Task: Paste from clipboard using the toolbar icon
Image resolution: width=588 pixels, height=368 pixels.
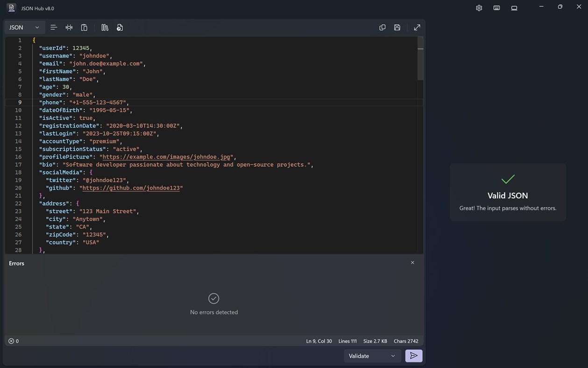Action: (84, 28)
